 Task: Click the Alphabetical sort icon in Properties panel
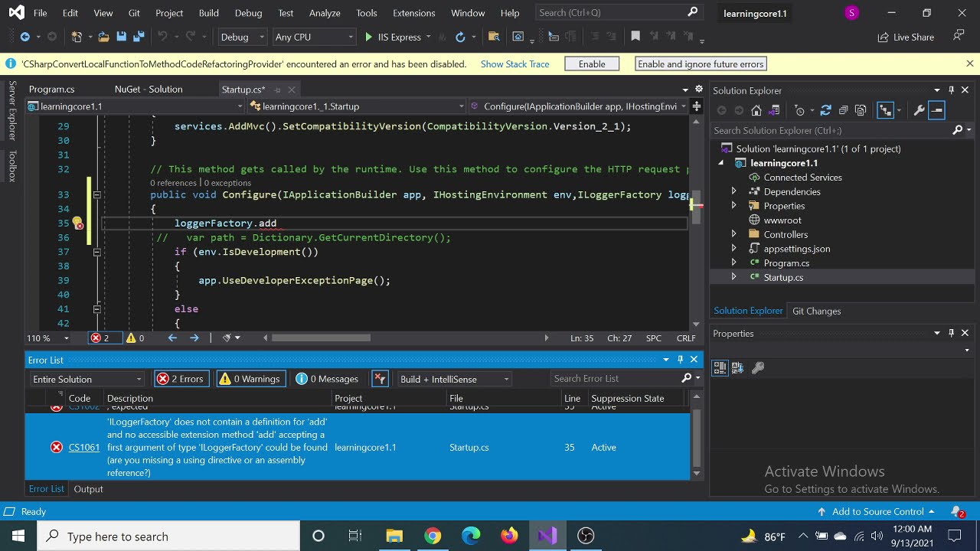pos(738,368)
